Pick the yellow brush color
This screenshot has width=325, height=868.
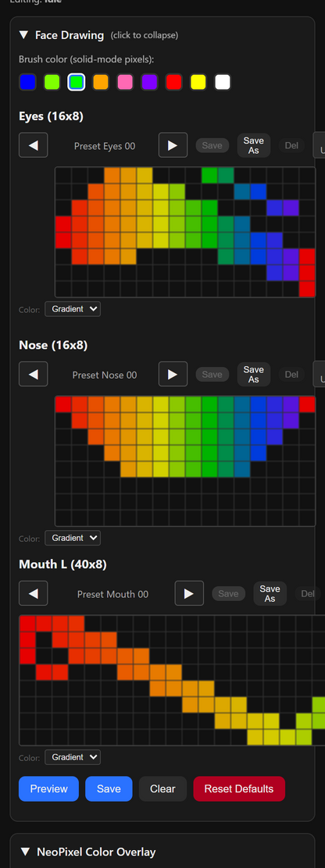click(198, 82)
